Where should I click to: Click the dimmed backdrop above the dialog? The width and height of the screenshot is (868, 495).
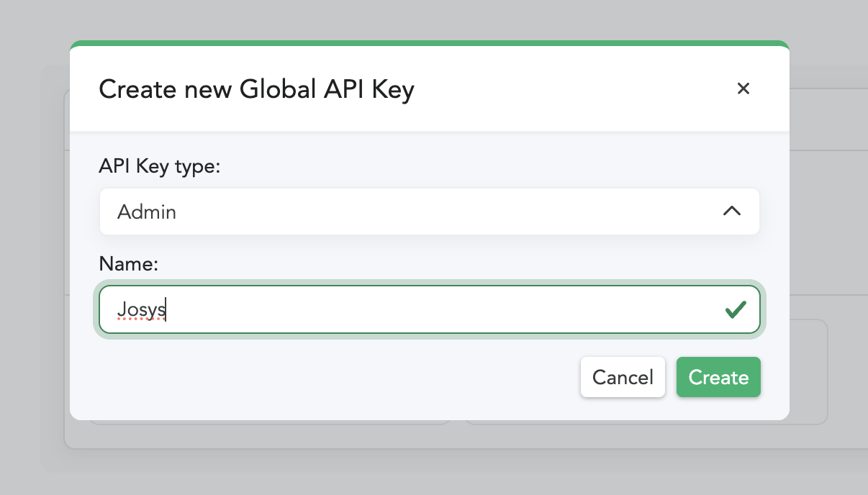tap(432, 18)
